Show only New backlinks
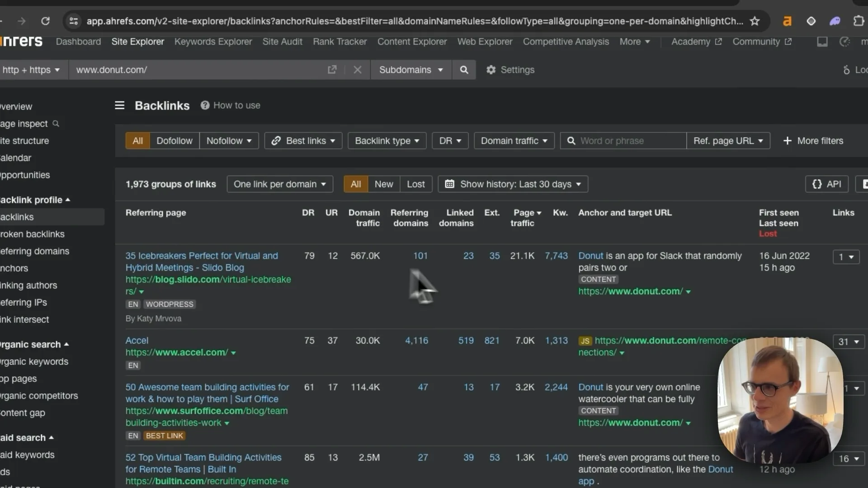Viewport: 868px width, 488px height. [x=384, y=184]
